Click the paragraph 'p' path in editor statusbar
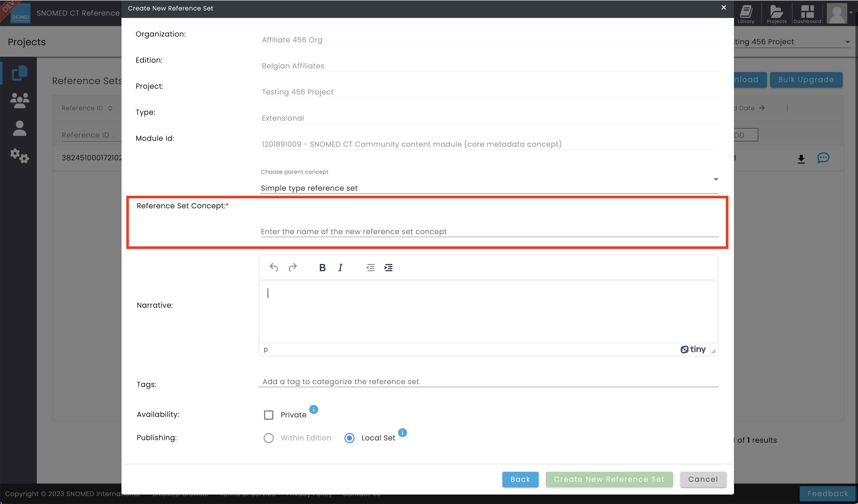Screen dimensions: 858x504 (x=265, y=349)
